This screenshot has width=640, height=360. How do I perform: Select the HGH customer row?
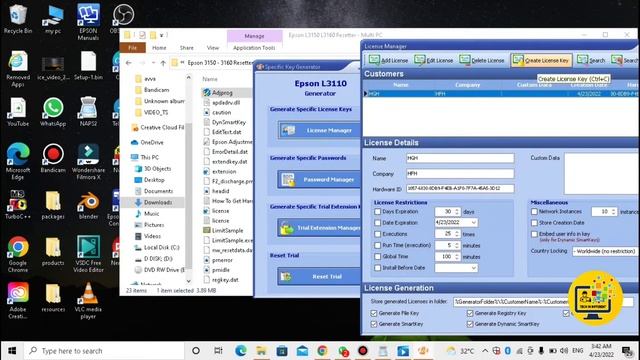coord(501,93)
